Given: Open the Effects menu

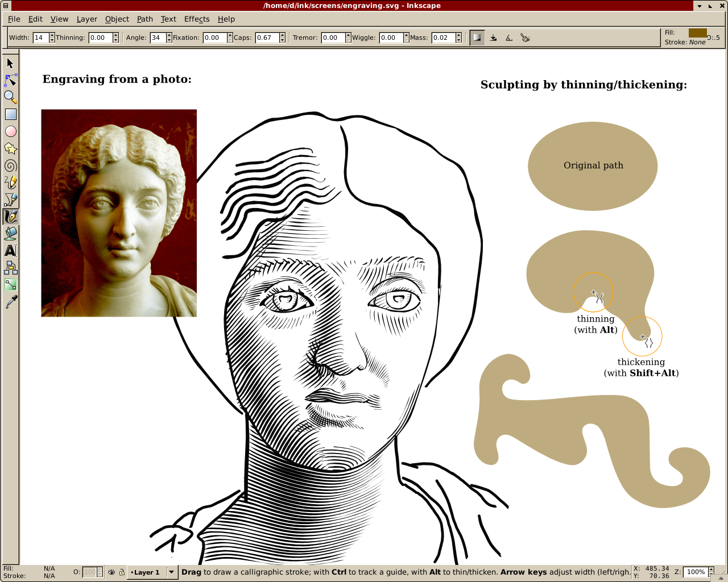Looking at the screenshot, I should 197,19.
